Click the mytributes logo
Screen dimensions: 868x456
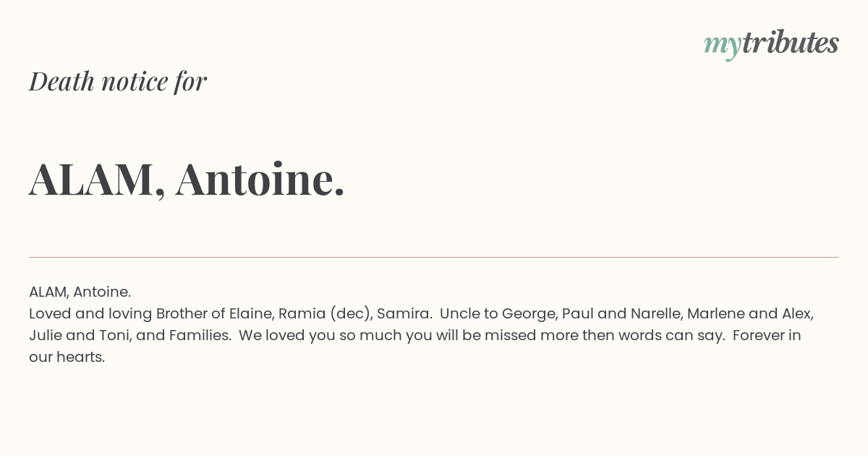click(x=771, y=44)
